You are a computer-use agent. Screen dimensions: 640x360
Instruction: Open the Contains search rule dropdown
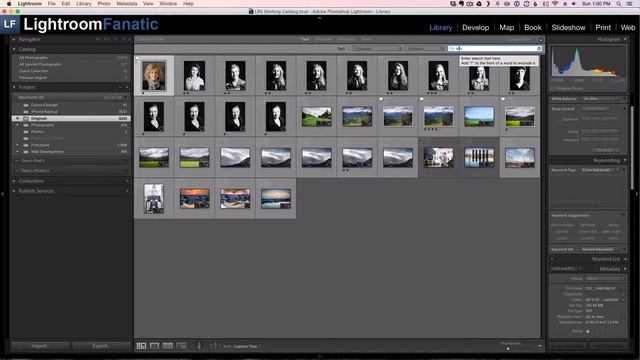coord(425,49)
